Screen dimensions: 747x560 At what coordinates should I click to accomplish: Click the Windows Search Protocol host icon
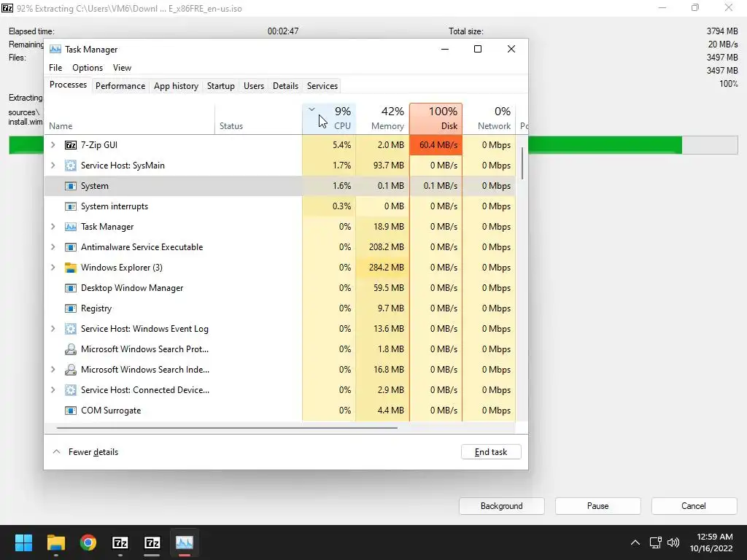tap(71, 349)
